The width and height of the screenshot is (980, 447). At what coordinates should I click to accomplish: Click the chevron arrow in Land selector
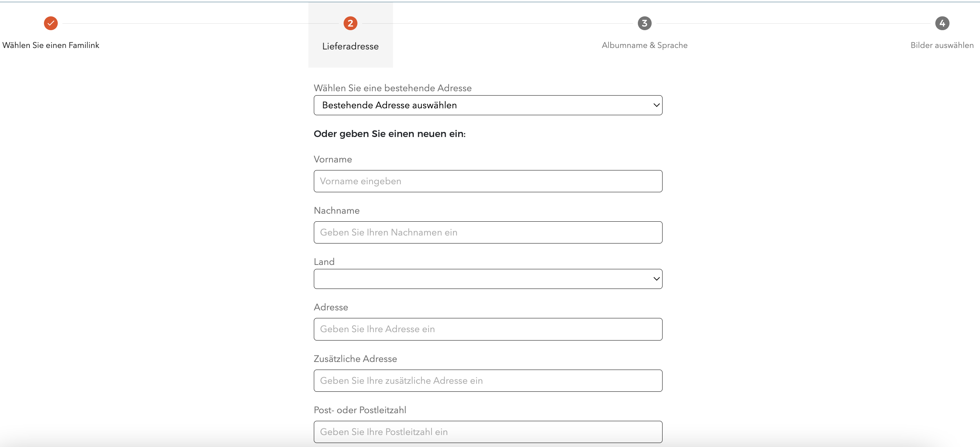point(656,279)
